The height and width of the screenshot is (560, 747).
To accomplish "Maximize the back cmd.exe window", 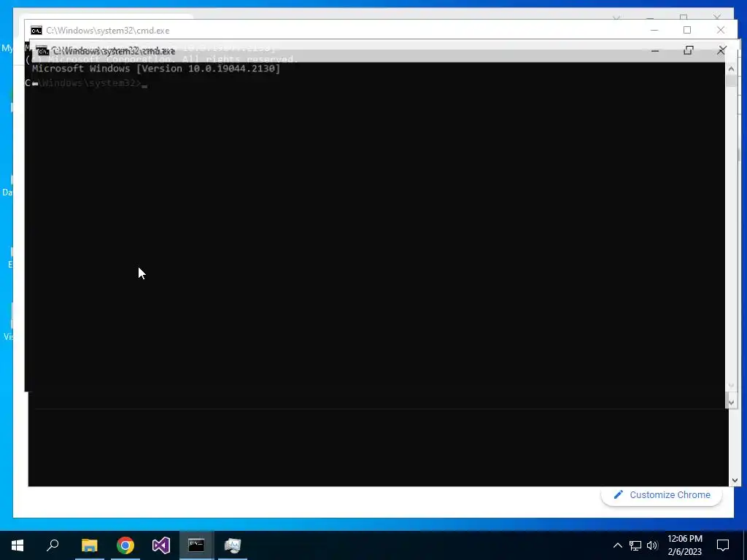I will click(687, 30).
